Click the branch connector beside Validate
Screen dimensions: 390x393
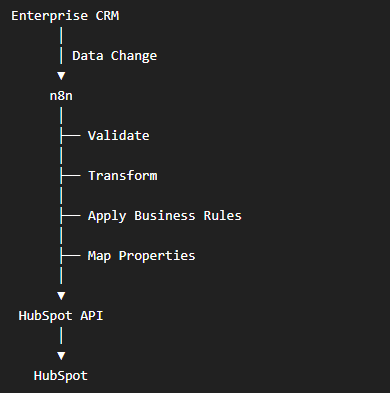click(x=70, y=136)
